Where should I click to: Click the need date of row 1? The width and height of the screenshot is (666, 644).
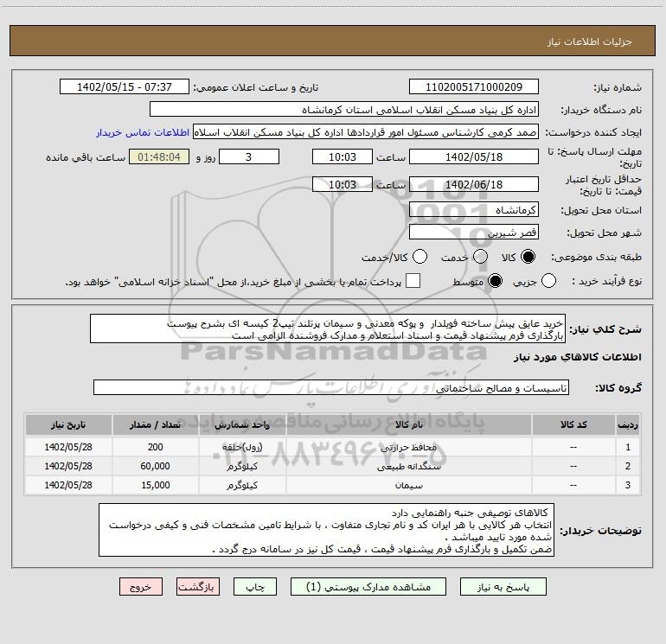68,447
